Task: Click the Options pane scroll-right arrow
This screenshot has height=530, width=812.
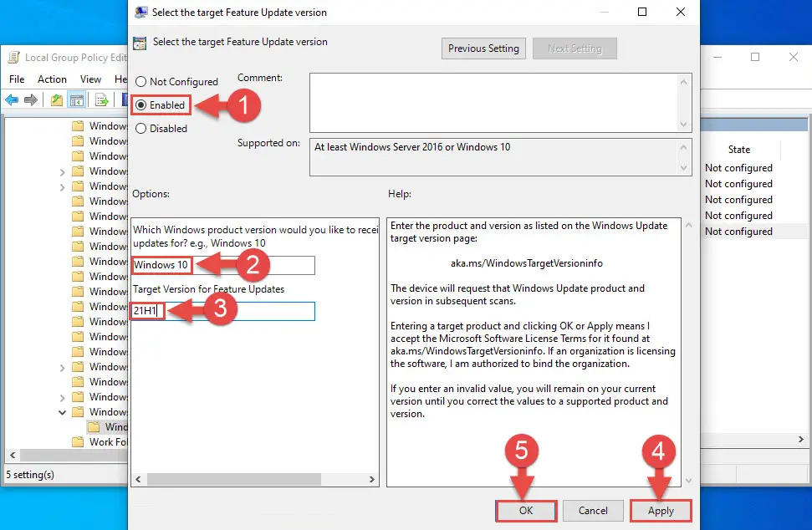Action: coord(372,480)
